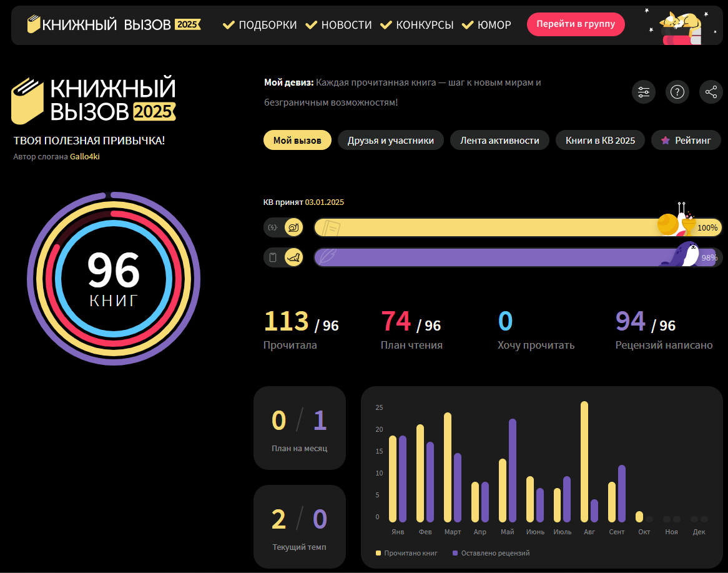728x573 pixels.
Task: Click the yellow August bar in the chart
Action: tap(584, 462)
